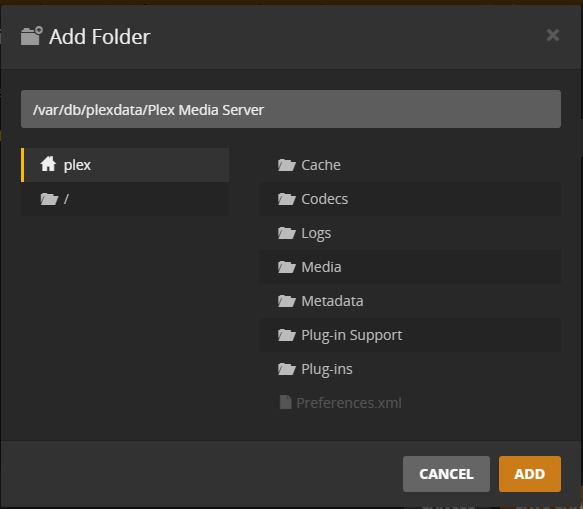The height and width of the screenshot is (509, 583).
Task: Click the folder path input field
Action: tap(291, 109)
